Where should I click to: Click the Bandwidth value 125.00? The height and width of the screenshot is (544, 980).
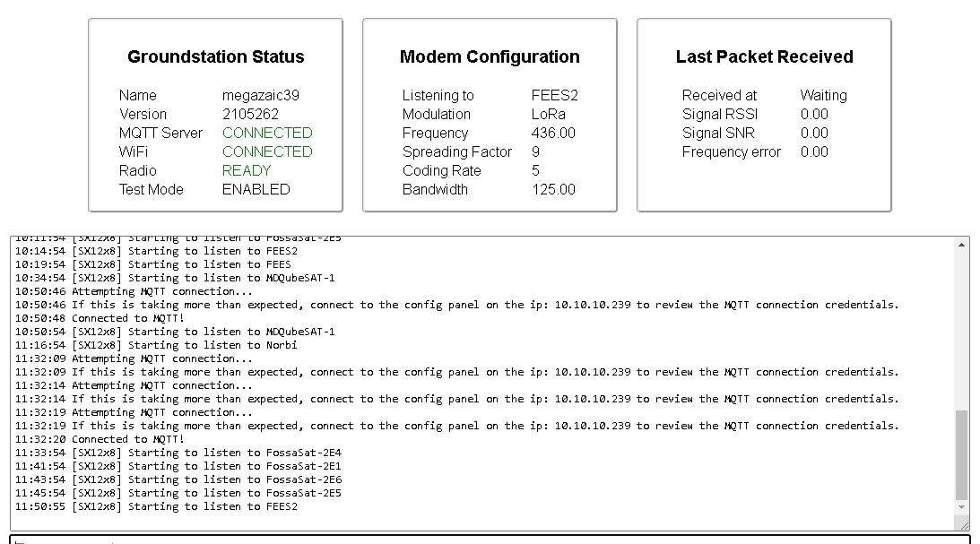[x=553, y=189]
